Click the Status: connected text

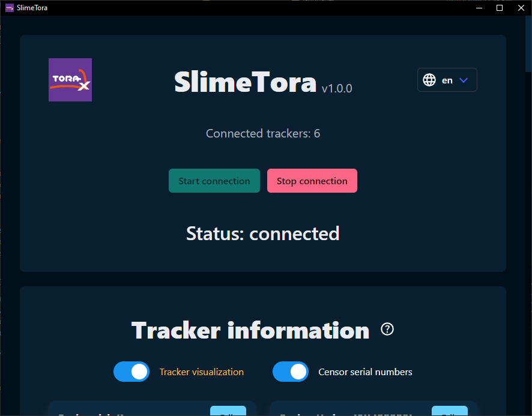point(263,234)
